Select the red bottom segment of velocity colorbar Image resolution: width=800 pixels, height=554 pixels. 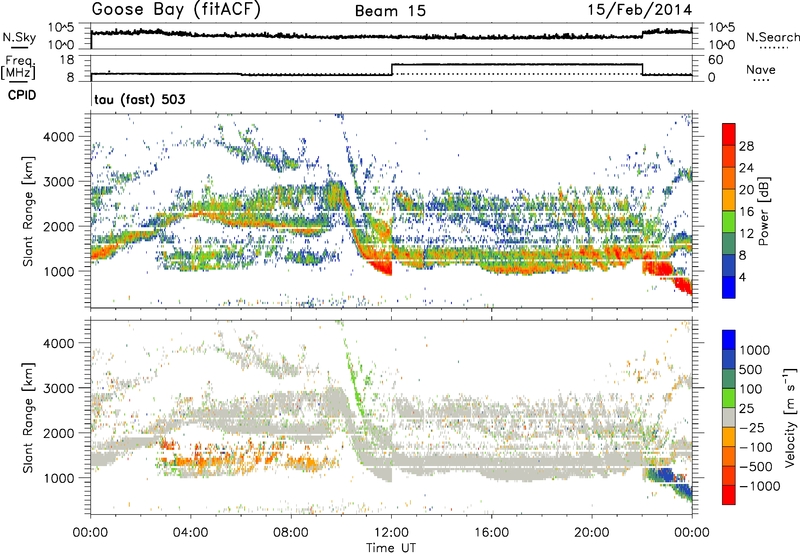coord(729,495)
